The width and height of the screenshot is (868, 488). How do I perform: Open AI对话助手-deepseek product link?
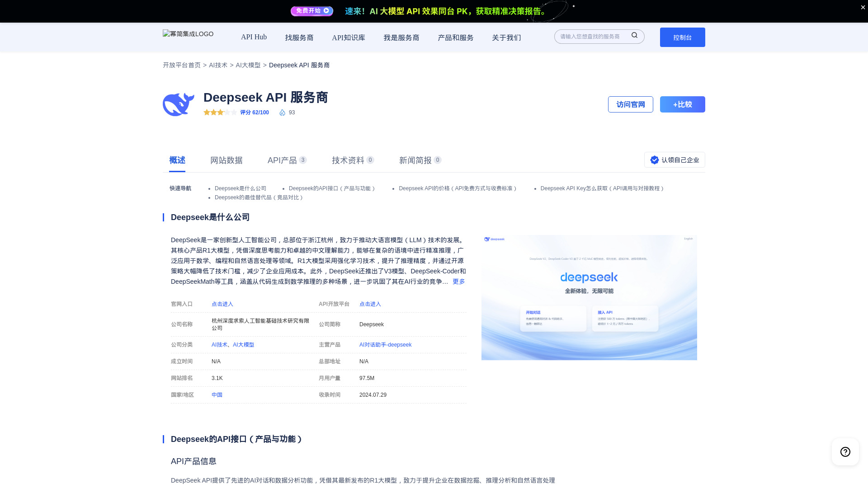click(x=385, y=345)
